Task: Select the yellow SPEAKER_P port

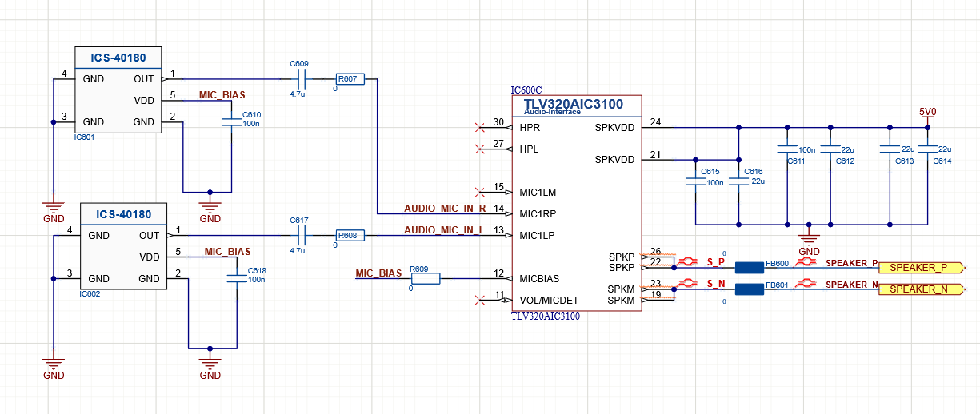Action: tap(923, 267)
